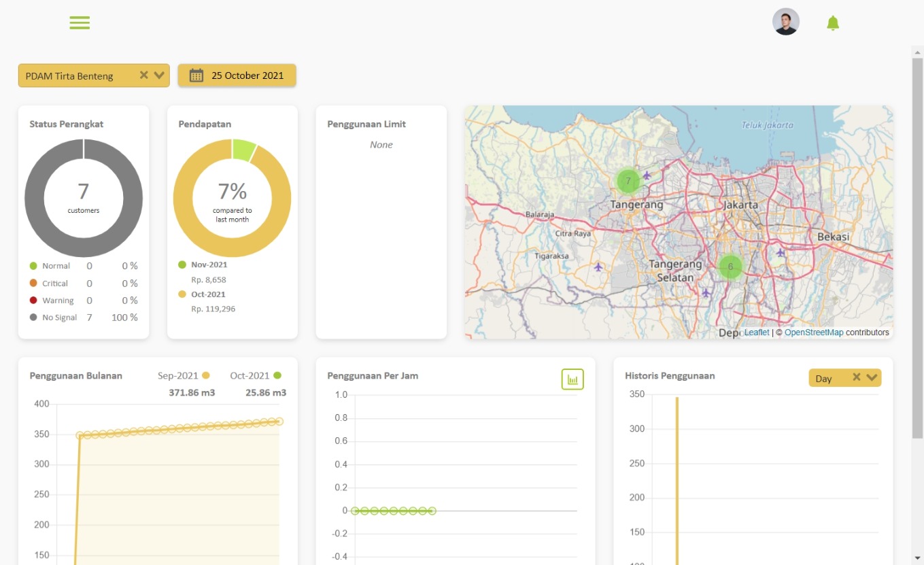Click the green segment of Pendapatan donut
Viewport: 924px width, 565px height.
pyautogui.click(x=243, y=150)
